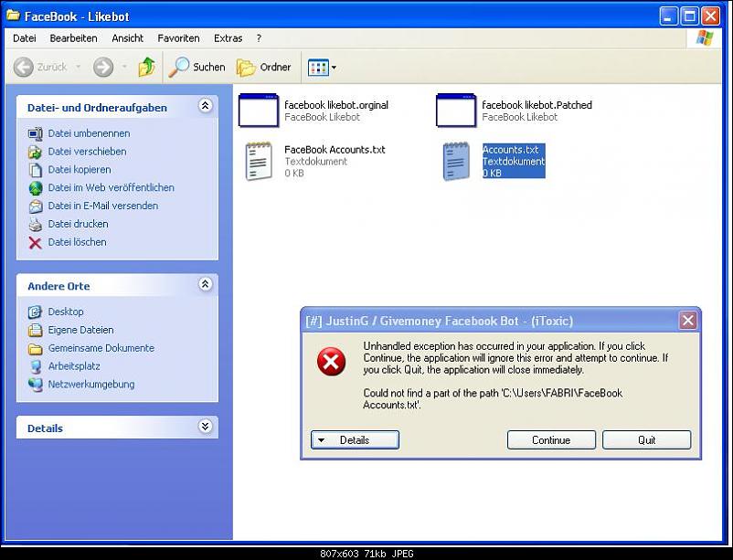Click the selected Accounts.txt file name
Screen dimensions: 733x560
click(511, 150)
